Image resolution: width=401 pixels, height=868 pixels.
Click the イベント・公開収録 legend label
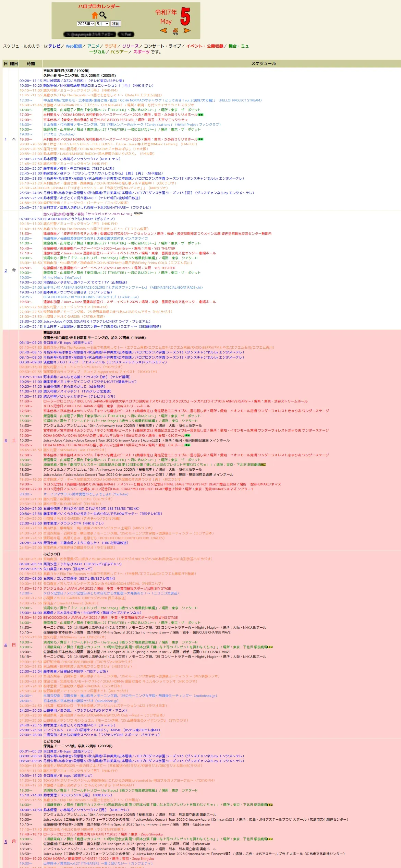[x=205, y=46]
